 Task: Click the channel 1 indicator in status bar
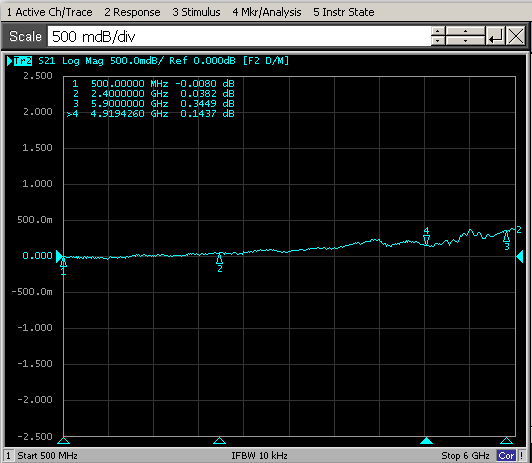[8, 456]
